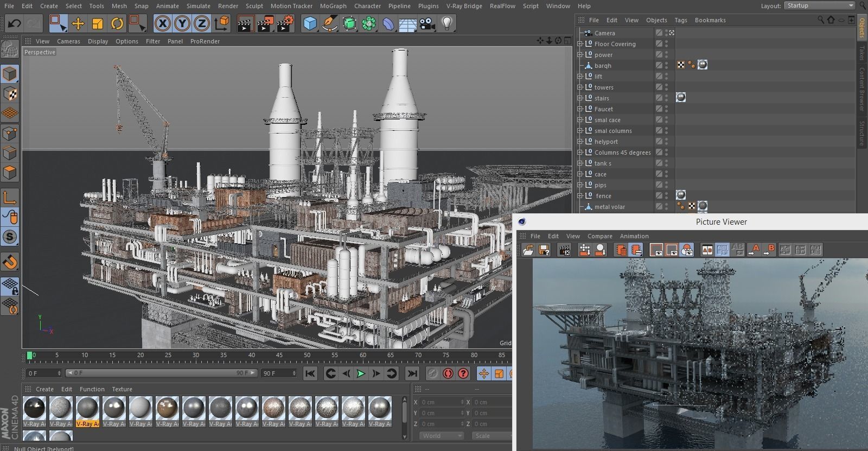Select the Rotate tool
The height and width of the screenshot is (451, 868).
point(117,23)
